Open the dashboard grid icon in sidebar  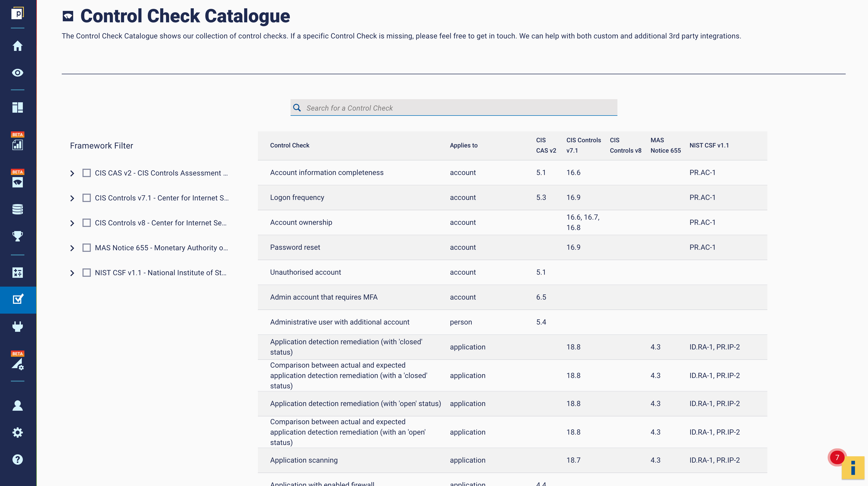18,107
